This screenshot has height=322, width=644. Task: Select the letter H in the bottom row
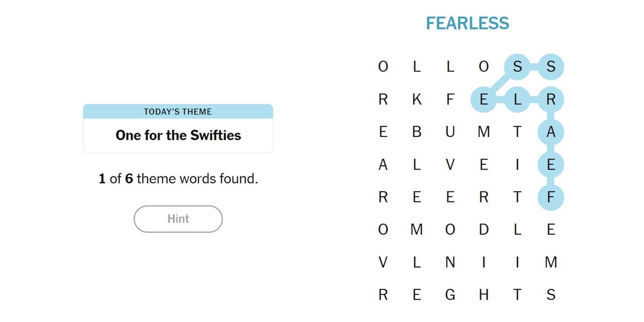tap(484, 295)
